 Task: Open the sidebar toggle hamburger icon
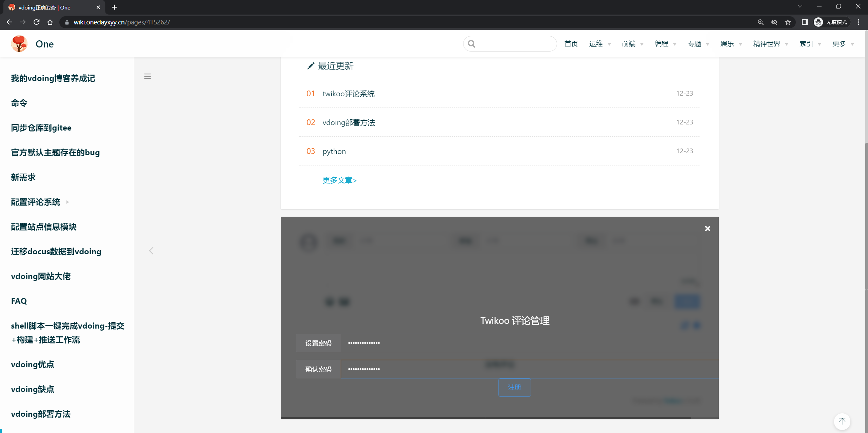click(147, 76)
